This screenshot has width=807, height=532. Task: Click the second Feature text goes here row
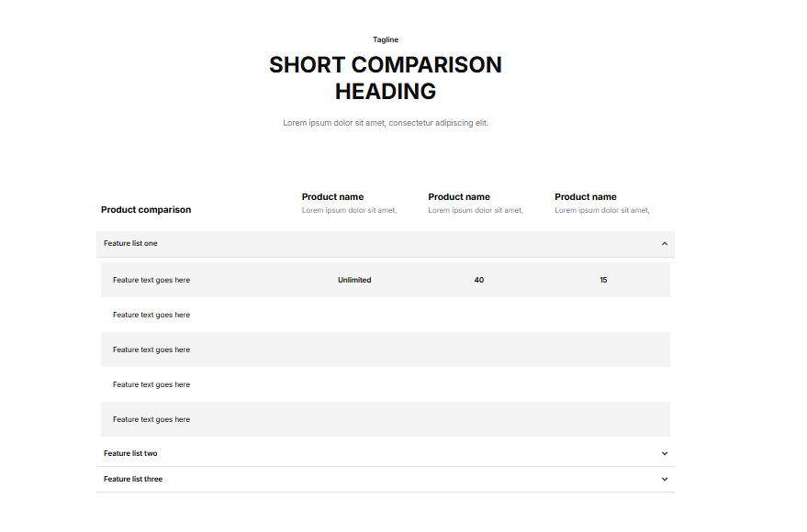[151, 314]
